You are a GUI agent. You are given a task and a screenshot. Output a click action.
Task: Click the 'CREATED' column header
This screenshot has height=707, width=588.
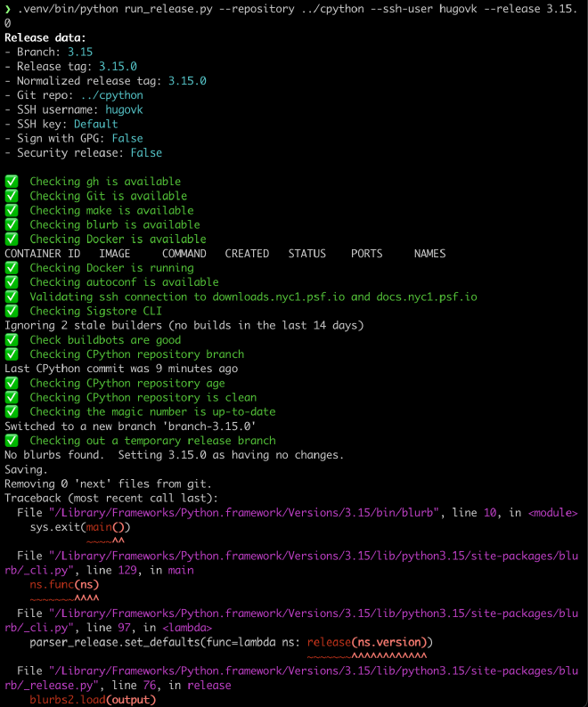pos(247,254)
